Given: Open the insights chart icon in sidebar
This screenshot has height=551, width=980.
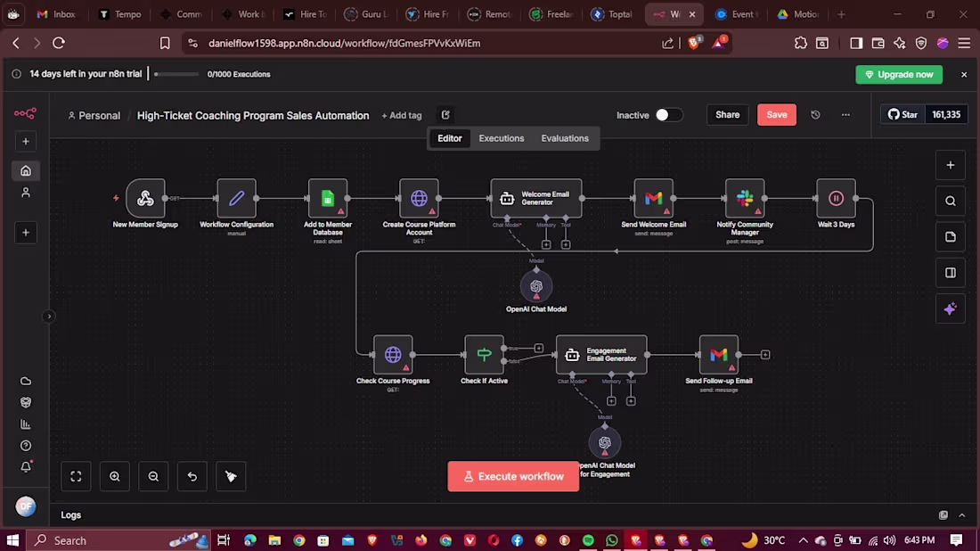Looking at the screenshot, I should (26, 424).
